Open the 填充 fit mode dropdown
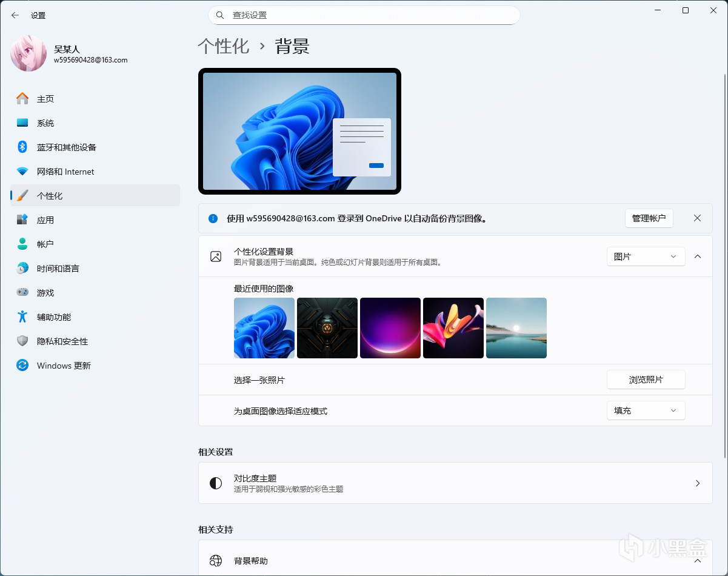728x576 pixels. [646, 410]
